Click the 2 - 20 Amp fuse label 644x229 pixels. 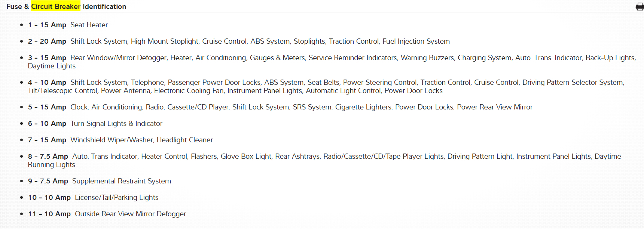(47, 41)
